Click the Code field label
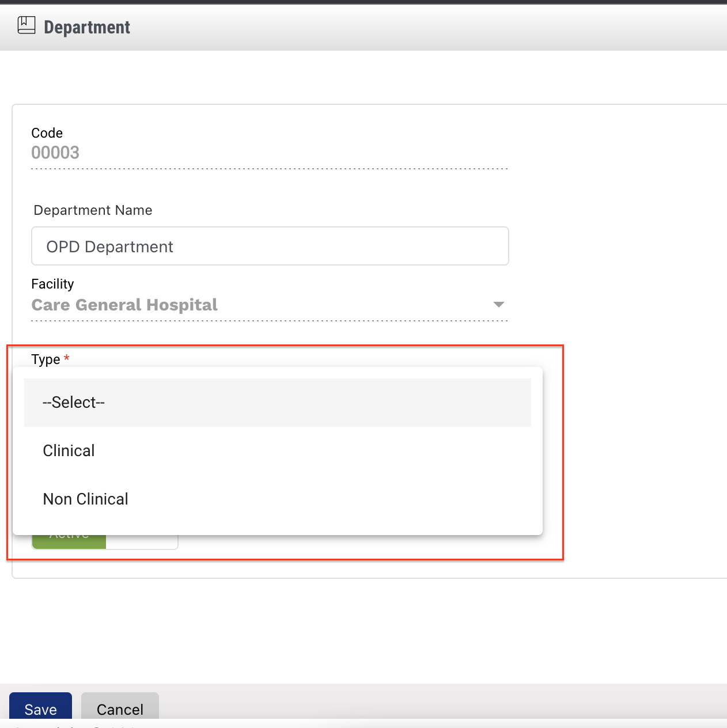Viewport: 727px width, 728px height. pyautogui.click(x=47, y=133)
